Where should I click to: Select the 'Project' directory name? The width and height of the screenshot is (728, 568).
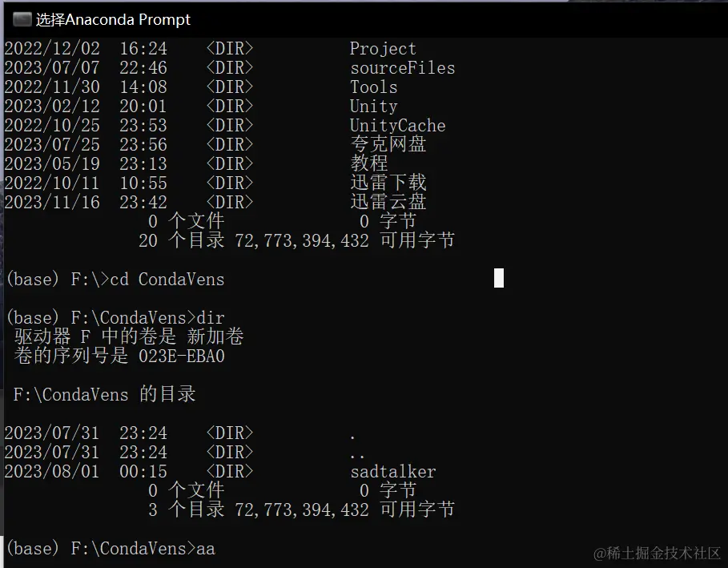(383, 49)
